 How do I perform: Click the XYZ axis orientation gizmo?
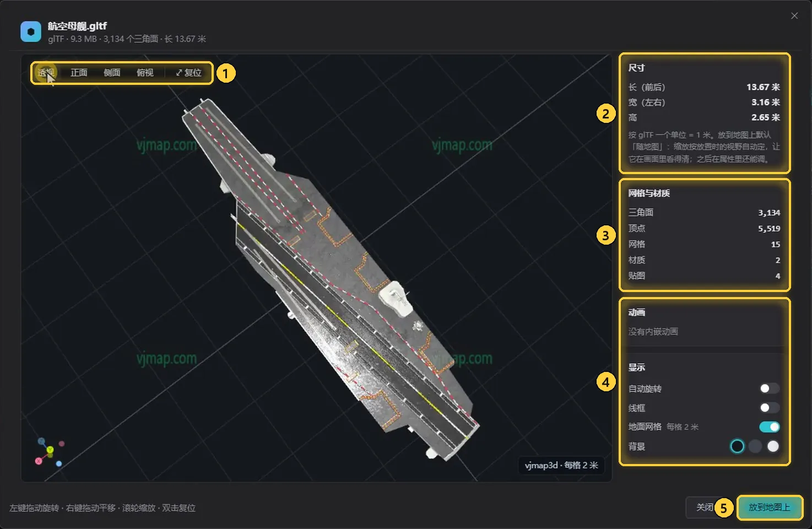click(x=50, y=451)
